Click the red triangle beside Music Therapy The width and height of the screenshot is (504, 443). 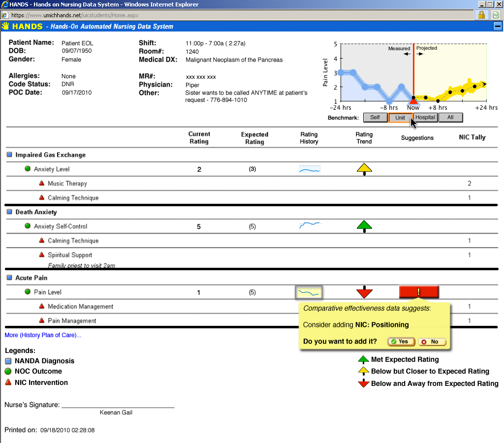pos(41,183)
